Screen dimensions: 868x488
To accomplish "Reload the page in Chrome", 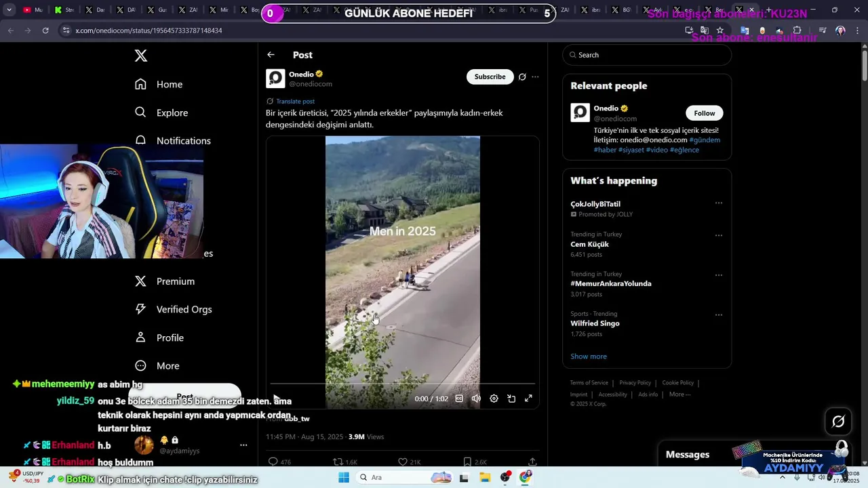I will pos(45,30).
